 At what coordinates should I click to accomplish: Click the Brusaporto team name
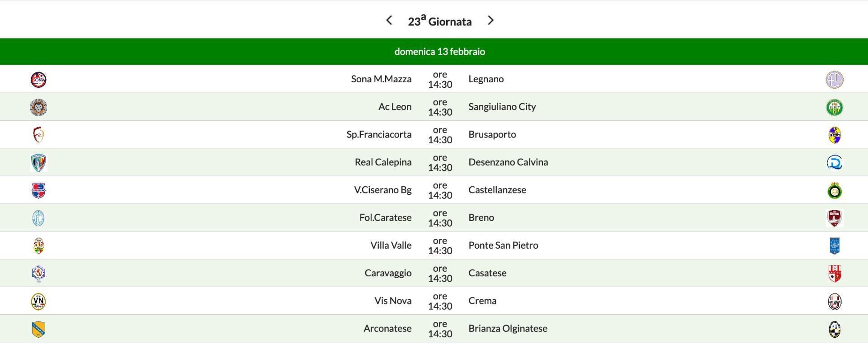(492, 134)
